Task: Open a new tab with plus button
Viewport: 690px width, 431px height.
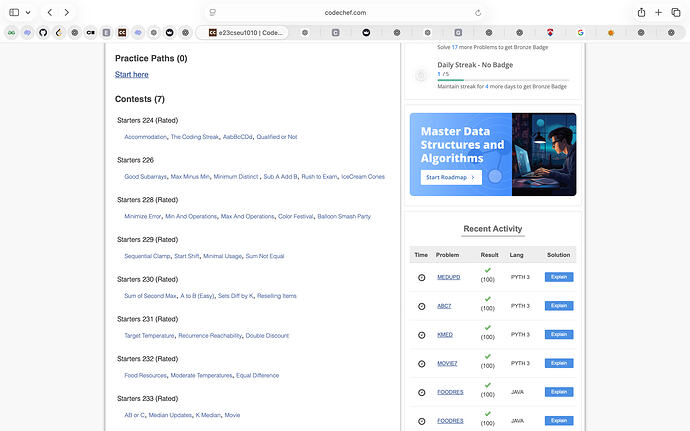Action: point(658,12)
